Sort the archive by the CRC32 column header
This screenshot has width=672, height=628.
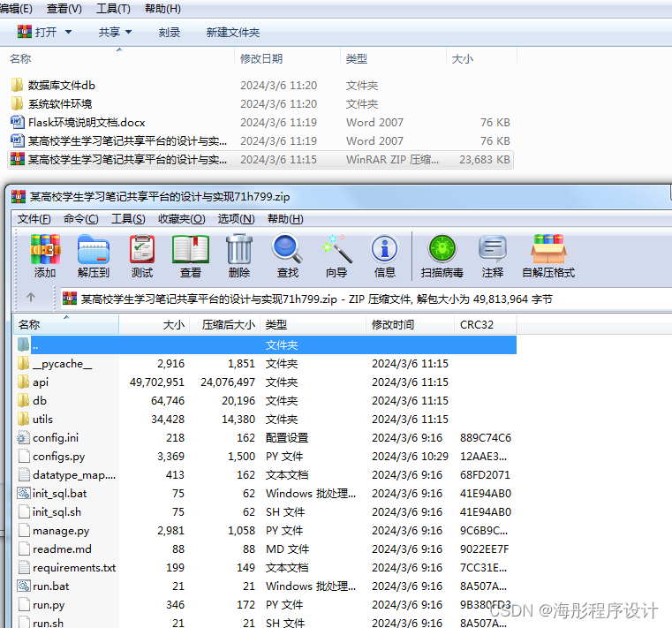coord(486,325)
